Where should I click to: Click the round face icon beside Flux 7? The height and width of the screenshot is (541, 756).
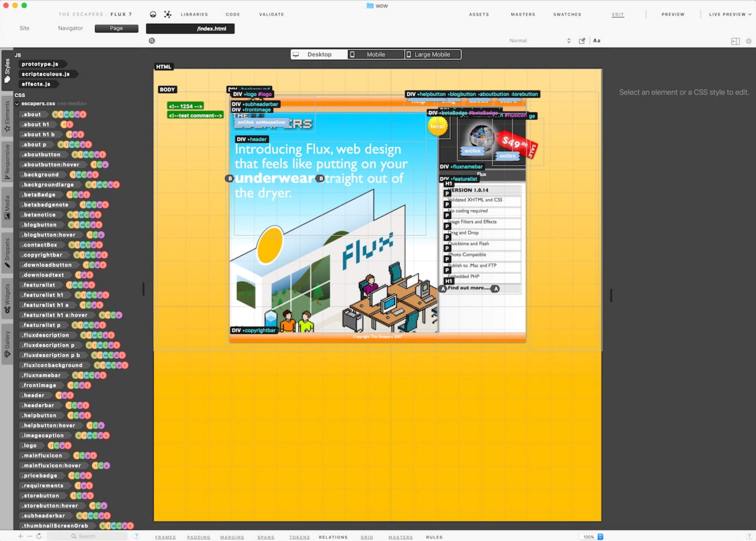pyautogui.click(x=153, y=14)
